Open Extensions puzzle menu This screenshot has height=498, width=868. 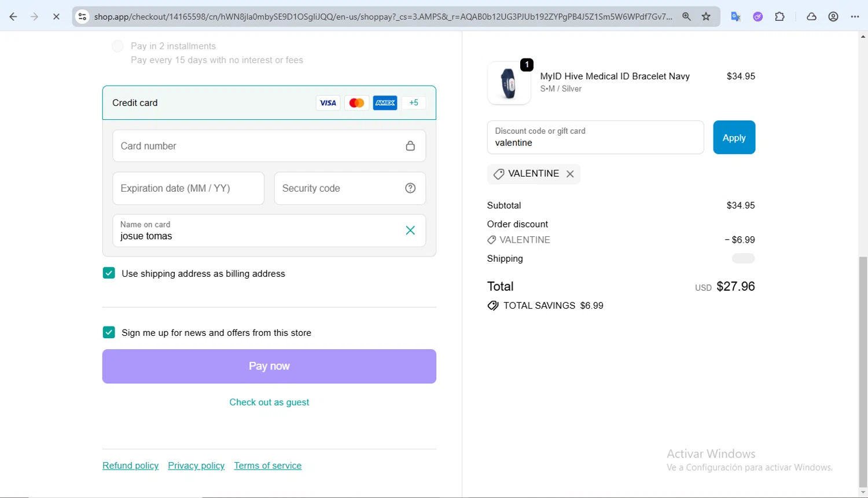pyautogui.click(x=780, y=17)
